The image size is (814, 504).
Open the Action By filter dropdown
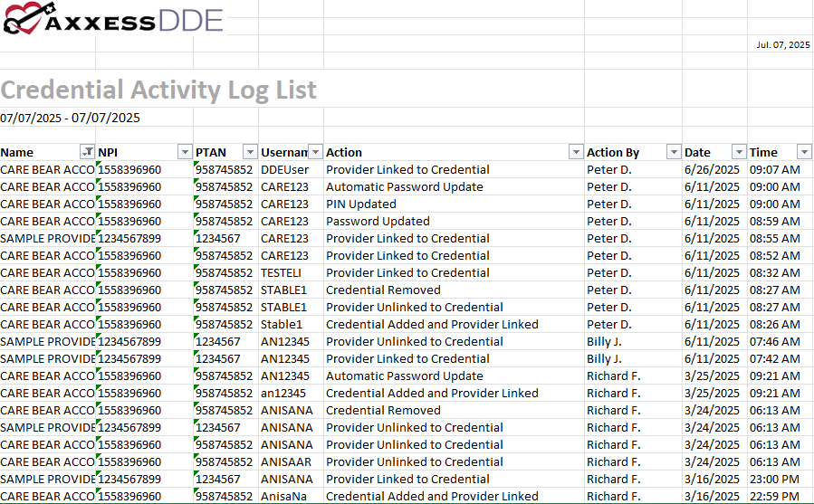coord(673,152)
